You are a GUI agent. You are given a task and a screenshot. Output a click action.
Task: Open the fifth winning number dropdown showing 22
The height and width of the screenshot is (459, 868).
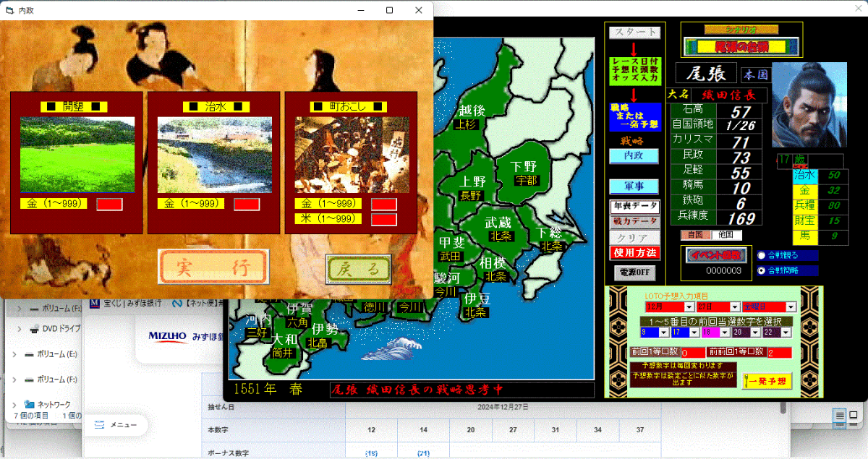(x=787, y=332)
